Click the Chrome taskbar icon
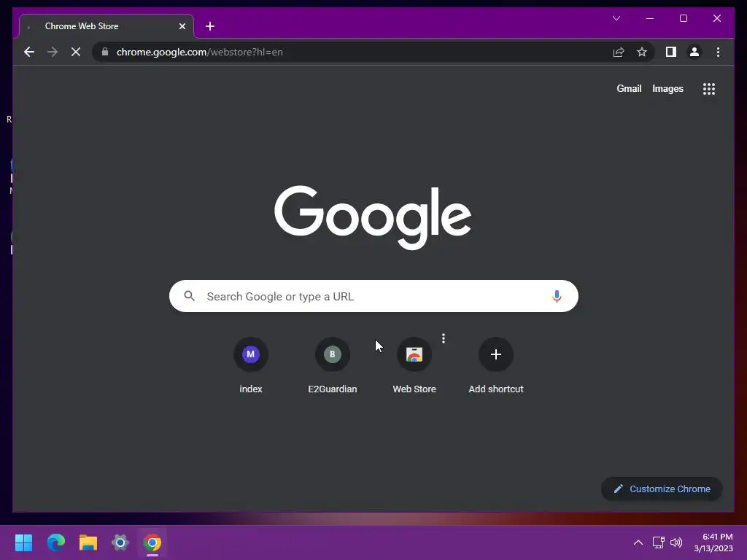This screenshot has width=747, height=560. 152,542
